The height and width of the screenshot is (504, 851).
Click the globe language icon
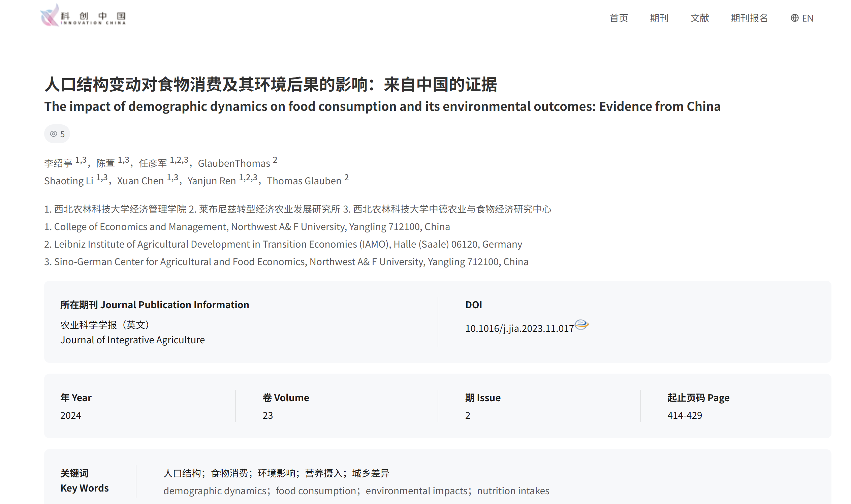pyautogui.click(x=794, y=18)
